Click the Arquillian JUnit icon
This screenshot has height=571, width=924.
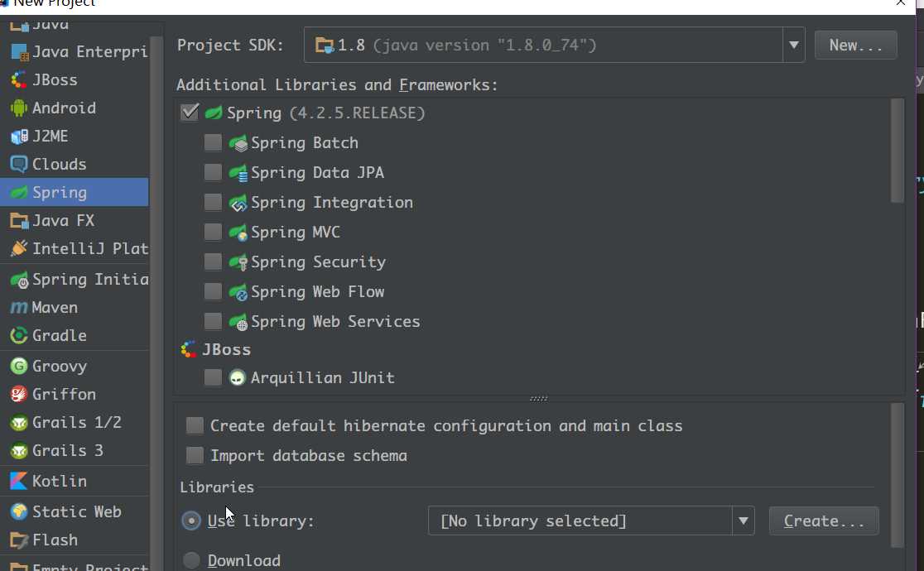tap(237, 377)
